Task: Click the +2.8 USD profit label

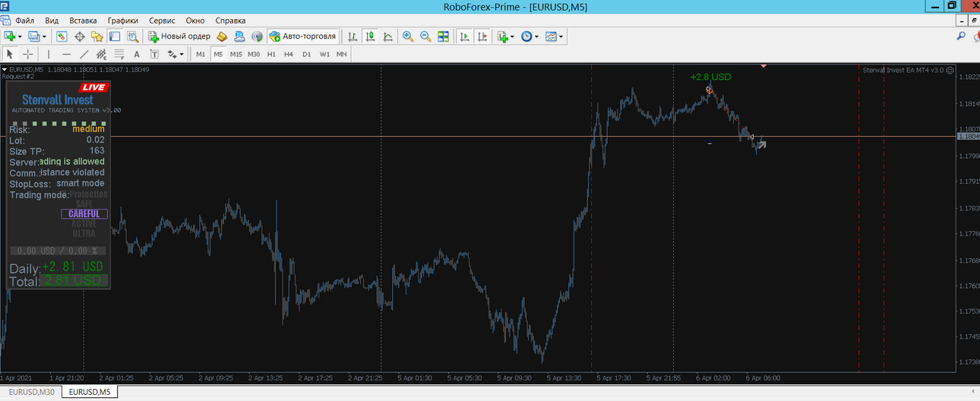Action: (x=710, y=77)
